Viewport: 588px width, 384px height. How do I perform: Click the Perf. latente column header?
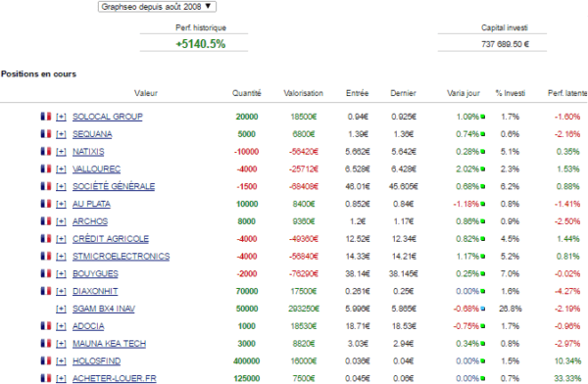click(x=567, y=93)
